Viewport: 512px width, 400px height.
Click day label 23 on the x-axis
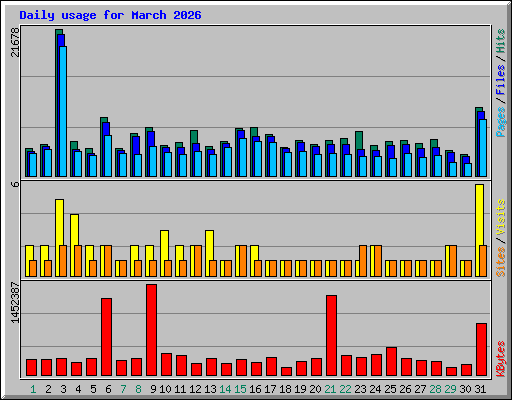point(360,389)
